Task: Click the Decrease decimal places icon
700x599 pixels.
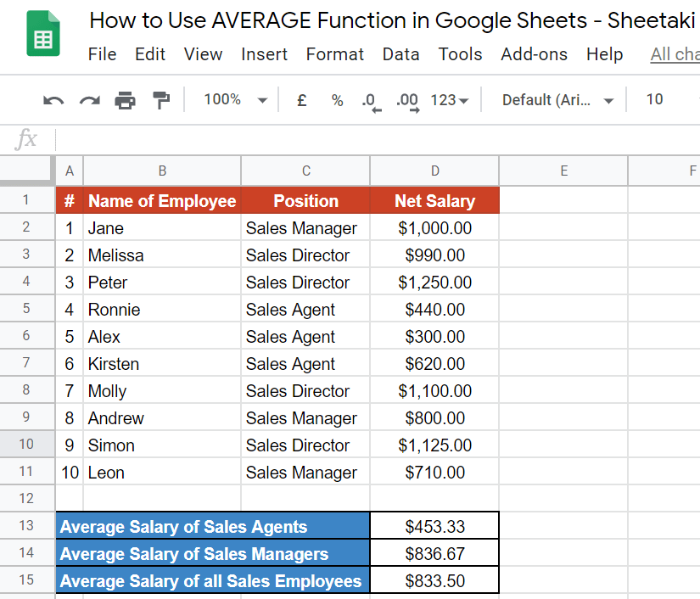Action: click(371, 99)
